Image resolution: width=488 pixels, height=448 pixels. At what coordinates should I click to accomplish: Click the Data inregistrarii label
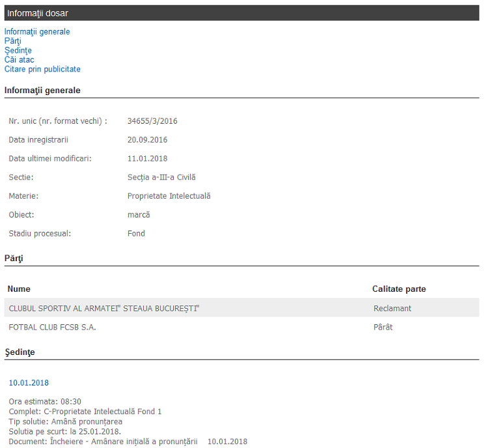tap(38, 140)
